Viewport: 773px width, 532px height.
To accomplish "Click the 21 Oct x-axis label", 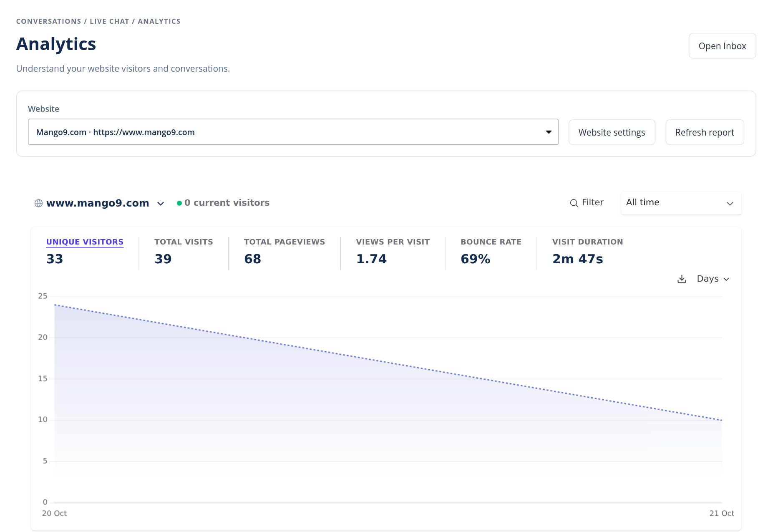I will click(722, 514).
